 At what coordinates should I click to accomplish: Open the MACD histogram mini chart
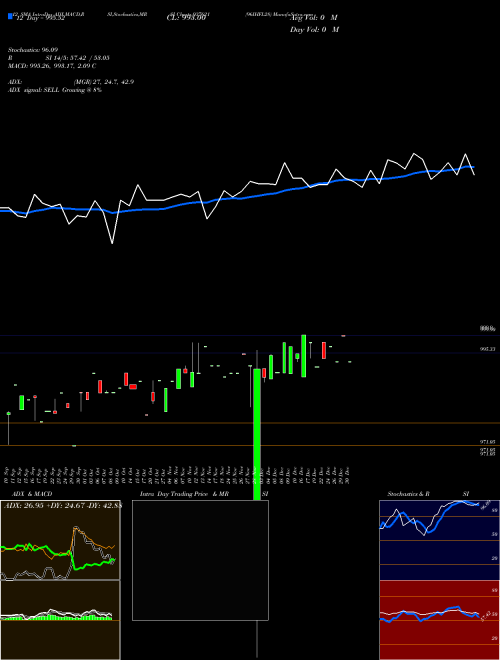60,620
